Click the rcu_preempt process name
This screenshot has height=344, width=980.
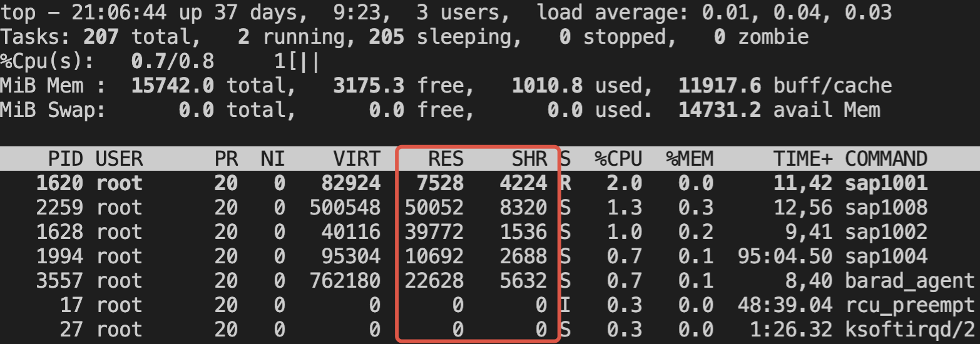[910, 305]
